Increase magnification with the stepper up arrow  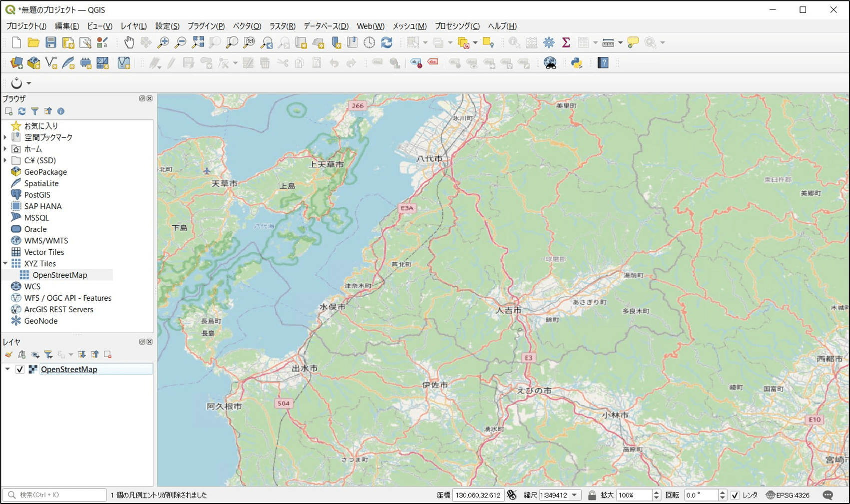[x=656, y=493]
